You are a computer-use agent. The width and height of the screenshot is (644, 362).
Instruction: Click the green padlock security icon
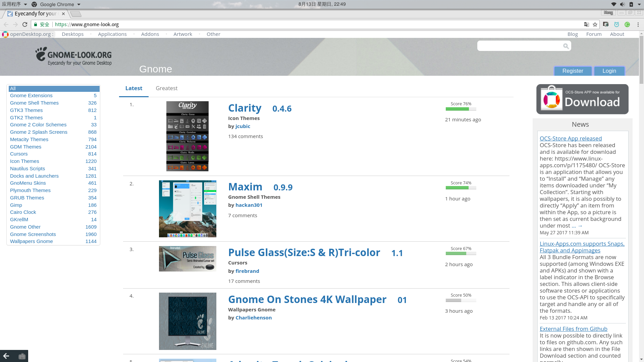coord(36,24)
